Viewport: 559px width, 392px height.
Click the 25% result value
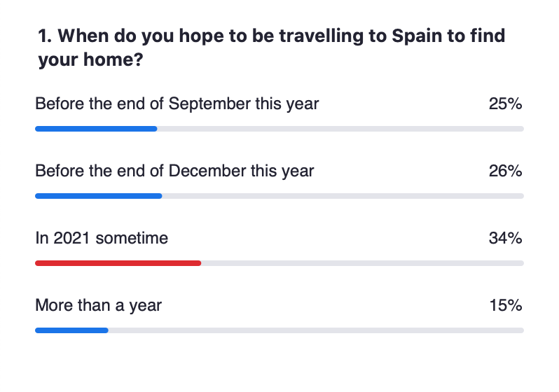click(x=505, y=104)
